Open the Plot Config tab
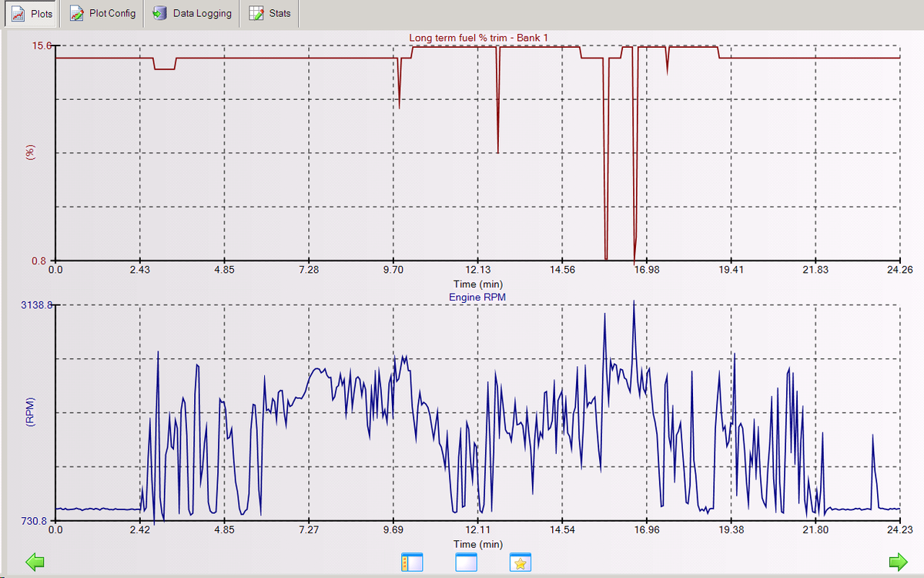 (x=102, y=14)
